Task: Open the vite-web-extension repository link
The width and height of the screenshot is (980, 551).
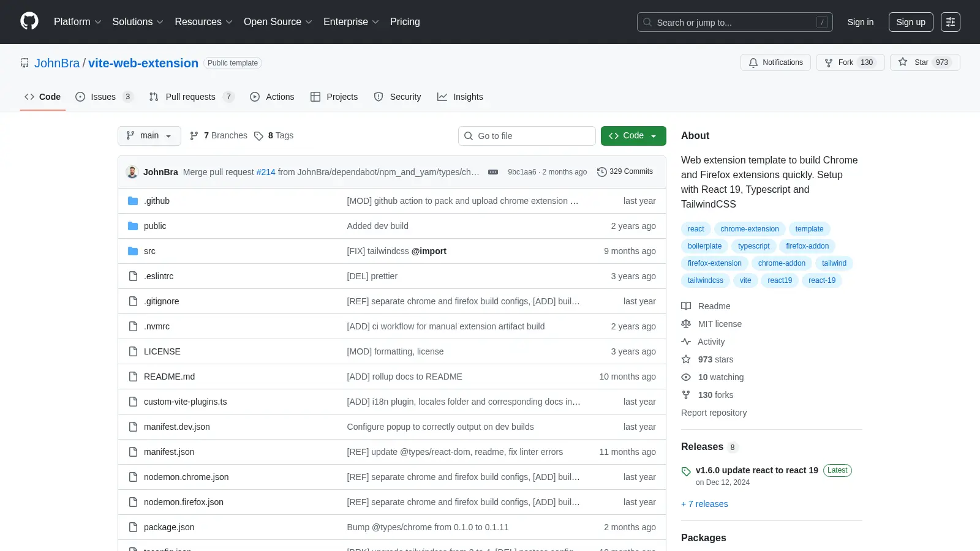Action: pos(143,63)
